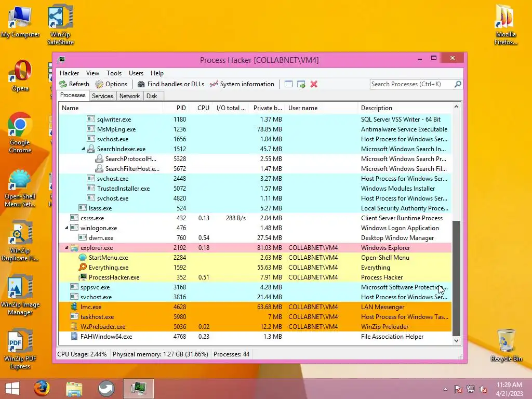Open the Hacker menu
Viewport: 532px width, 399px height.
pyautogui.click(x=69, y=73)
